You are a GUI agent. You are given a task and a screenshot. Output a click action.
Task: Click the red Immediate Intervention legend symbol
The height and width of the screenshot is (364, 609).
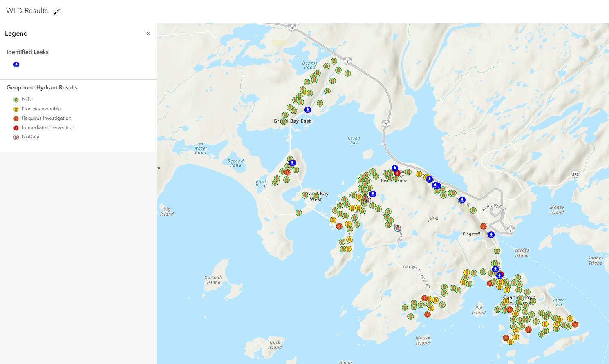tap(16, 128)
